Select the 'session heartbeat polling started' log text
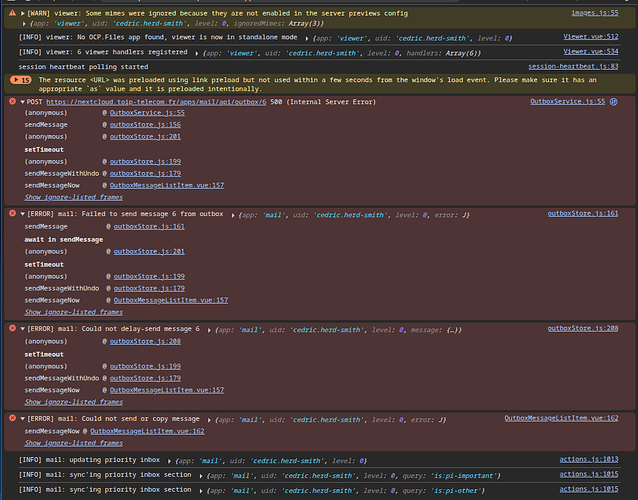This screenshot has height=500, width=638. (x=83, y=67)
